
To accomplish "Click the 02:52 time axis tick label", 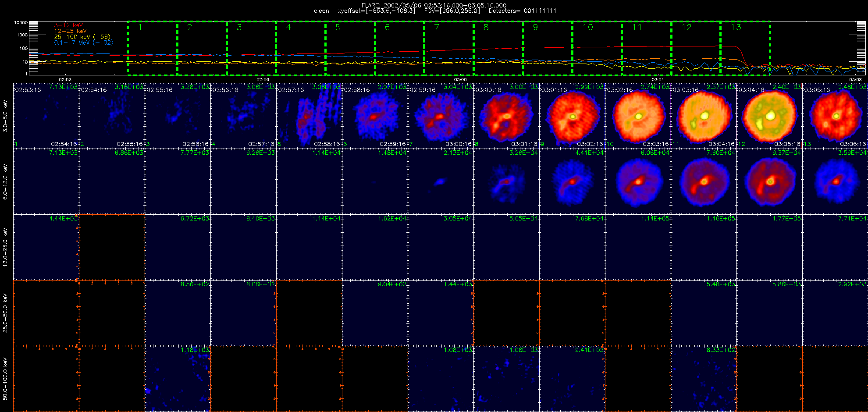I will pos(65,80).
